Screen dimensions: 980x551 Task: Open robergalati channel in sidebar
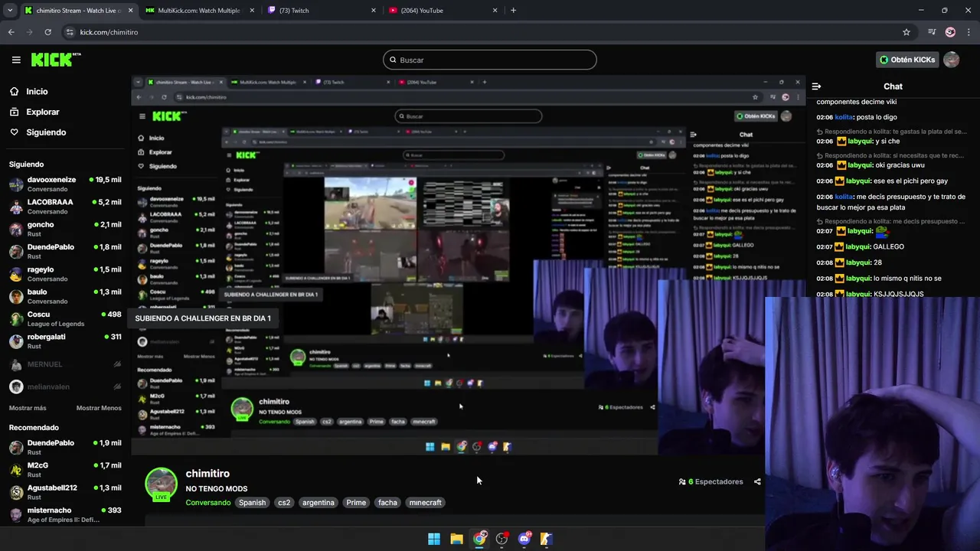tap(65, 341)
